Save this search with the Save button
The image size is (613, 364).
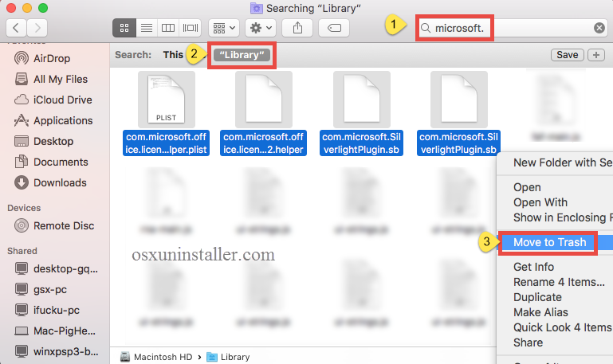[x=568, y=55]
